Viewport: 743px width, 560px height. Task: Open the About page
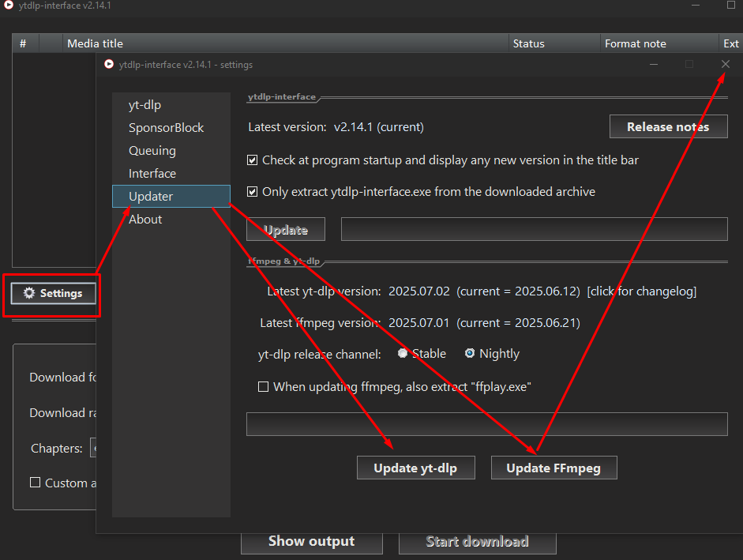(171, 219)
